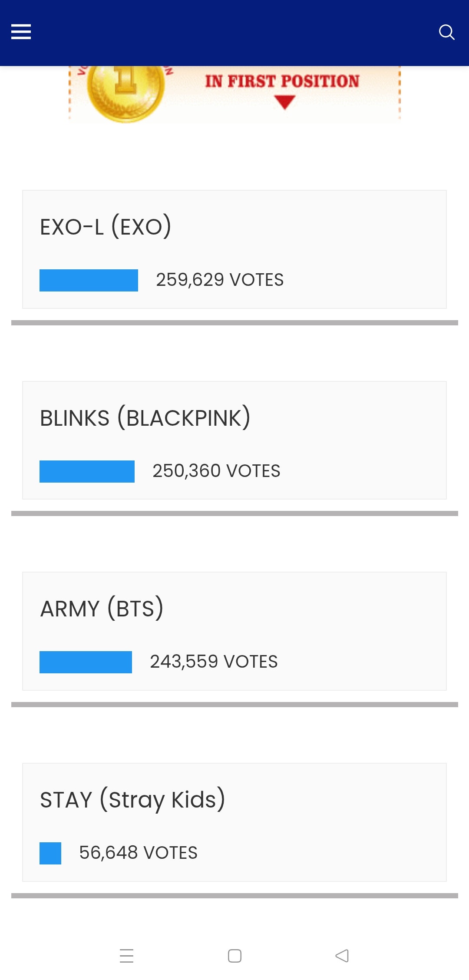
Task: Click the red downward arrow in the banner
Action: pos(284,102)
